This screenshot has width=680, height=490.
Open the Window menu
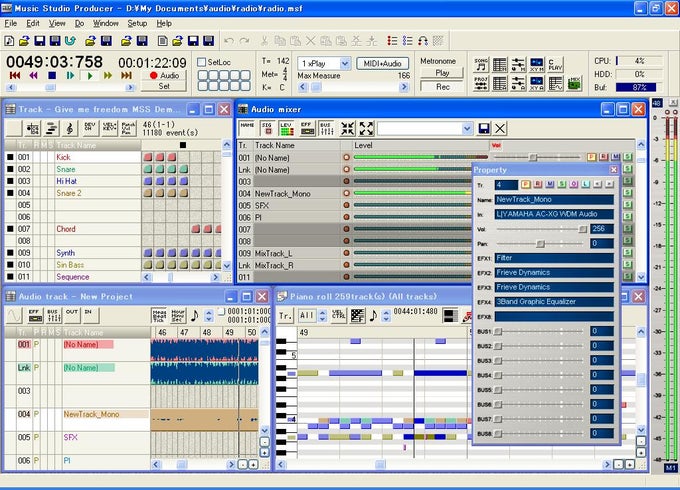106,23
